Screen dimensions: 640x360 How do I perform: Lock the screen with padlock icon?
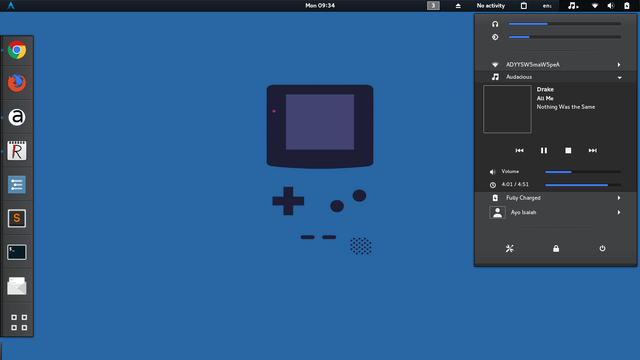556,249
